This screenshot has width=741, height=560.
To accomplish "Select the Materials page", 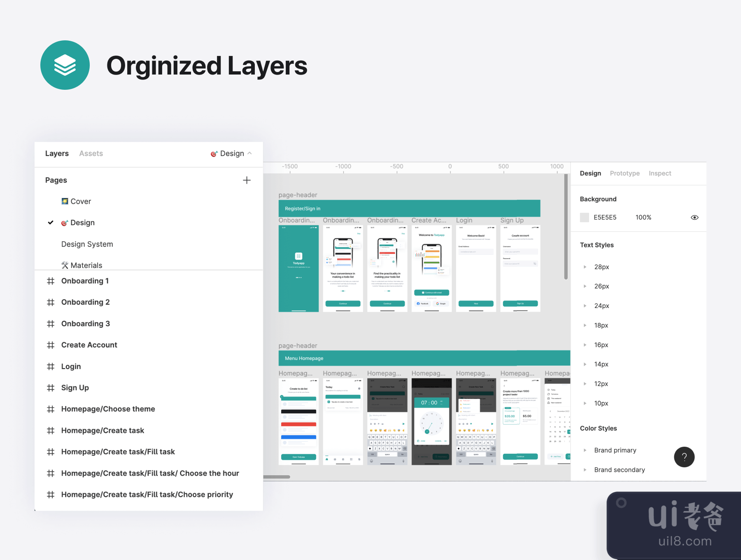I will pos(86,265).
